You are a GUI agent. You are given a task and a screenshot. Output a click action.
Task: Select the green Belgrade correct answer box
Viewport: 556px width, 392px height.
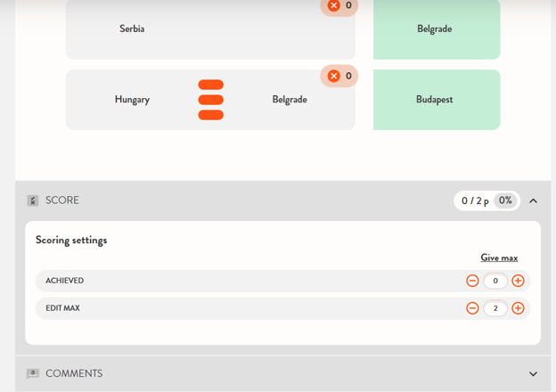click(x=436, y=29)
